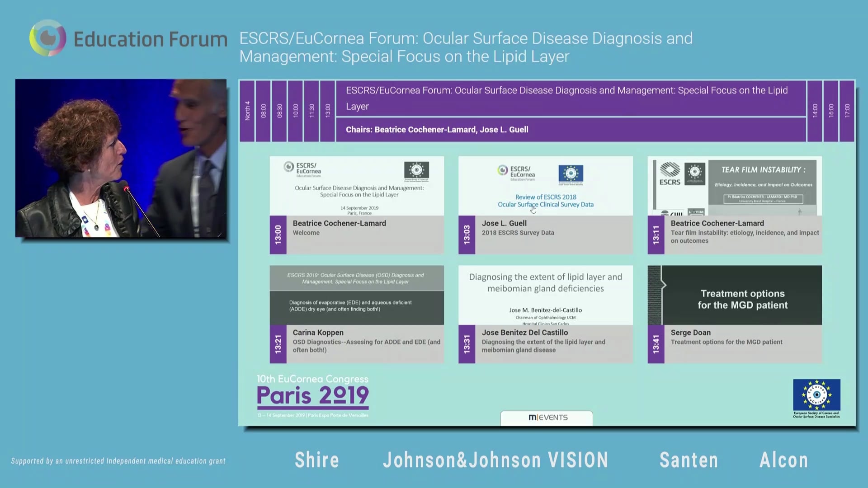The height and width of the screenshot is (488, 868).
Task: Click the Education Forum eye logo
Action: coord(47,38)
